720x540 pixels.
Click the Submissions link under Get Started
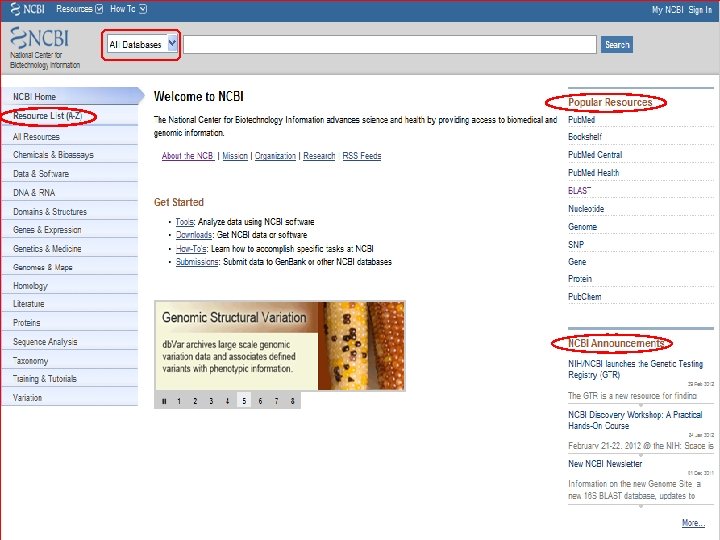[x=197, y=262]
